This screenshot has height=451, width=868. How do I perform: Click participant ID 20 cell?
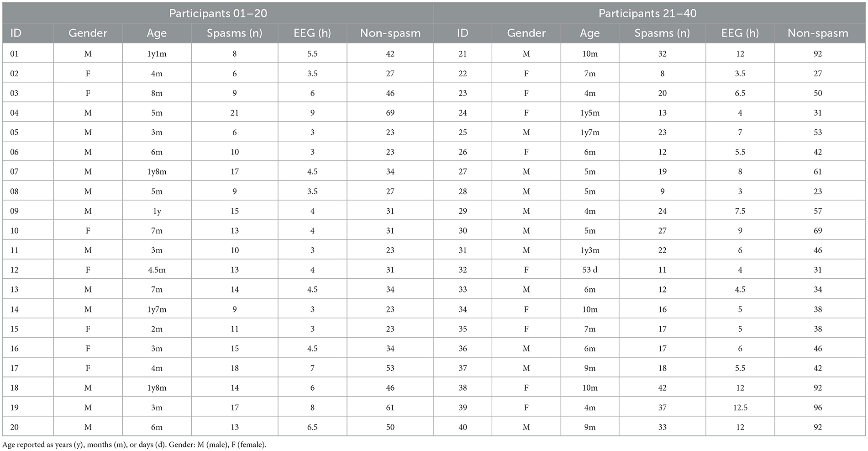pos(14,427)
